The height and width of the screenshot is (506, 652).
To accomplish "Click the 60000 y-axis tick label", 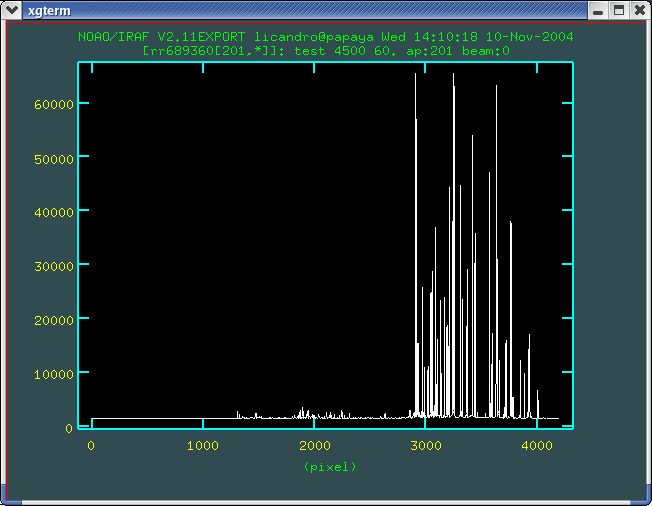I will pyautogui.click(x=54, y=104).
